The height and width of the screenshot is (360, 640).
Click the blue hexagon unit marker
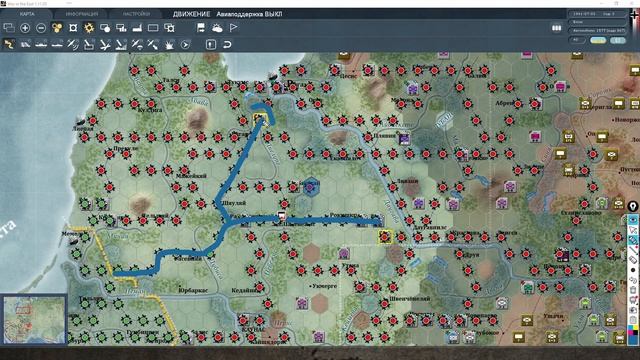[x=310, y=187]
